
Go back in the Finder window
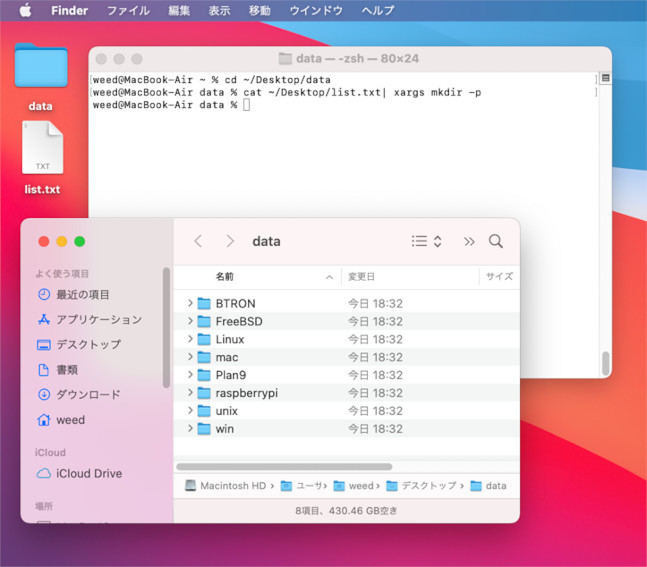click(198, 241)
